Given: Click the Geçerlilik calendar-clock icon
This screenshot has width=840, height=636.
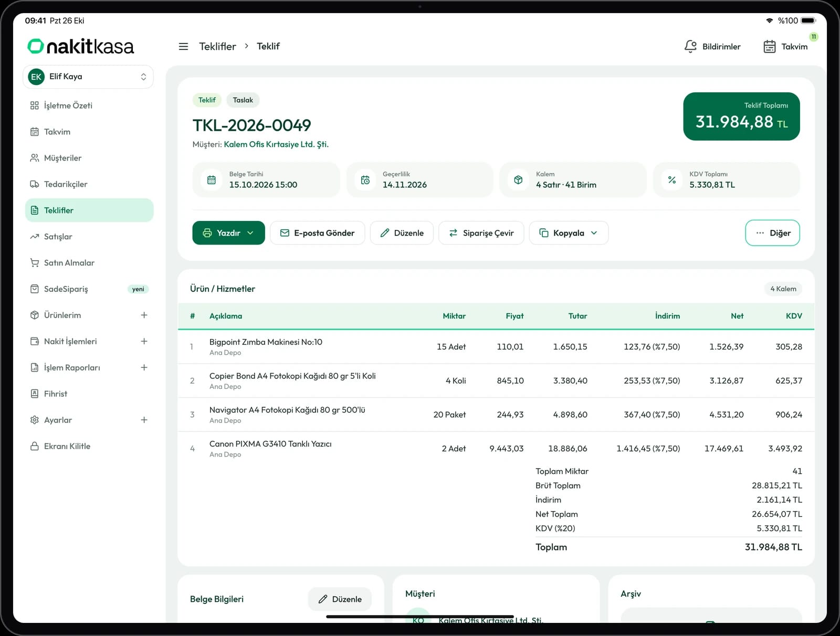Looking at the screenshot, I should pyautogui.click(x=365, y=180).
